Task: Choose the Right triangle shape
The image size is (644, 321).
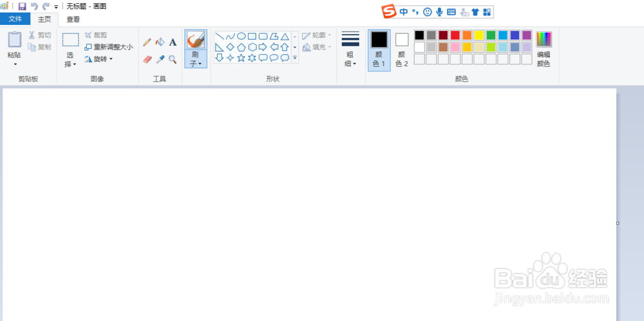Action: (x=220, y=47)
